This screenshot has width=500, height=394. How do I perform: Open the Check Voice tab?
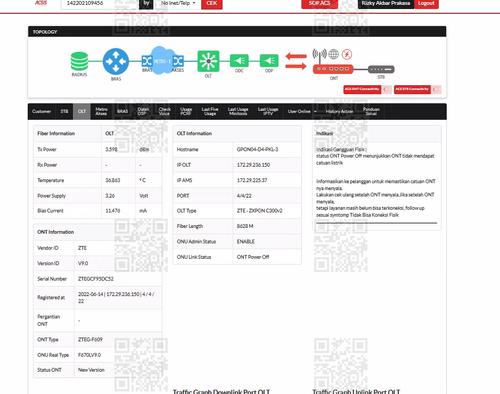point(164,111)
